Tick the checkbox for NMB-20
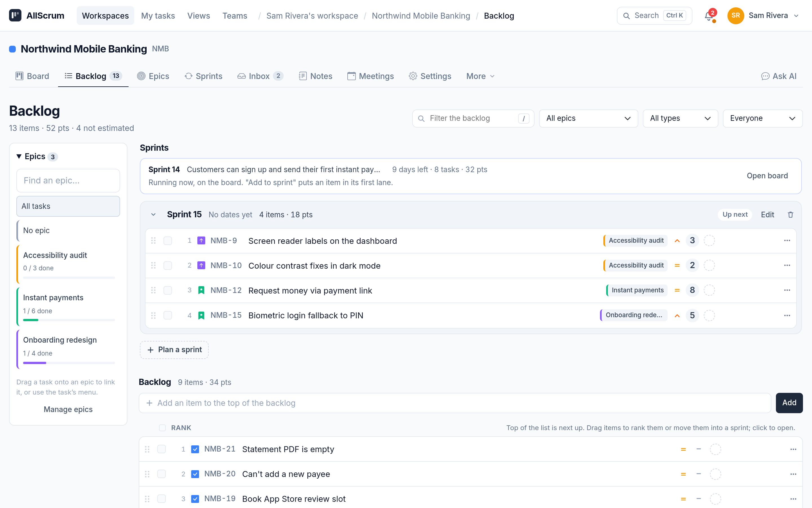This screenshot has height=508, width=812. pyautogui.click(x=162, y=474)
